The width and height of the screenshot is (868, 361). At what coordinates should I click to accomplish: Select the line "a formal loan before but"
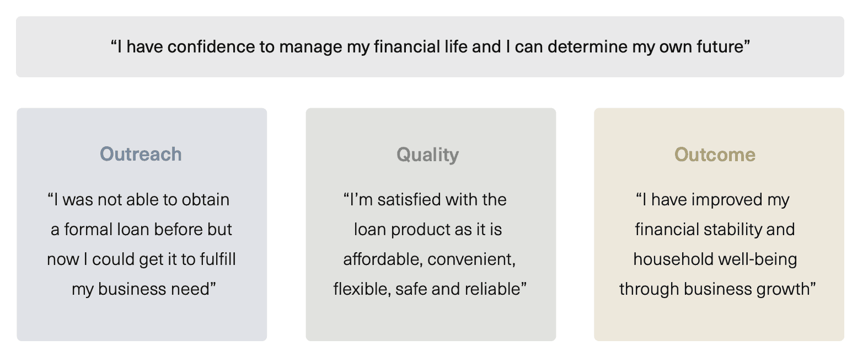pyautogui.click(x=141, y=229)
